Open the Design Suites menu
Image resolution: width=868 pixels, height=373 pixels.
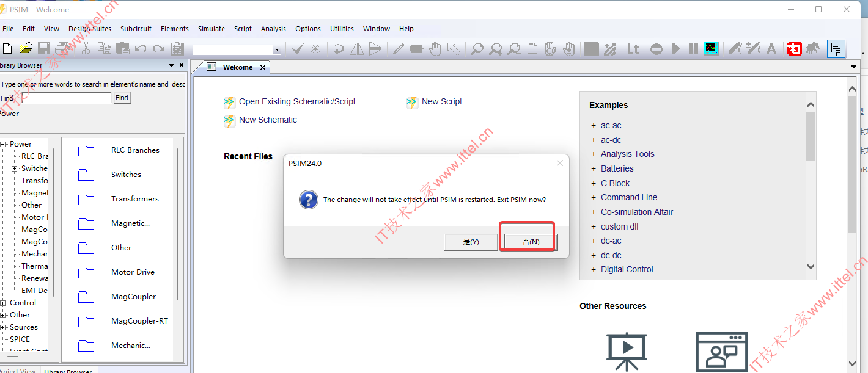click(x=90, y=29)
